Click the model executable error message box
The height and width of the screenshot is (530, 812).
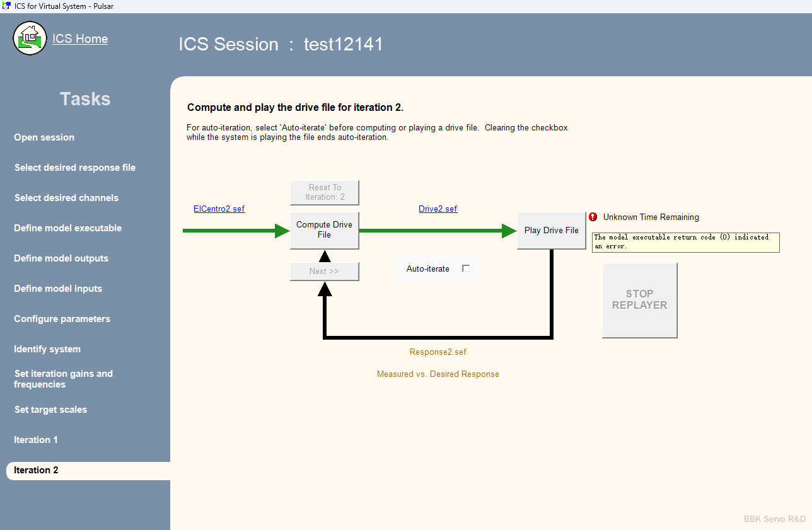click(685, 242)
